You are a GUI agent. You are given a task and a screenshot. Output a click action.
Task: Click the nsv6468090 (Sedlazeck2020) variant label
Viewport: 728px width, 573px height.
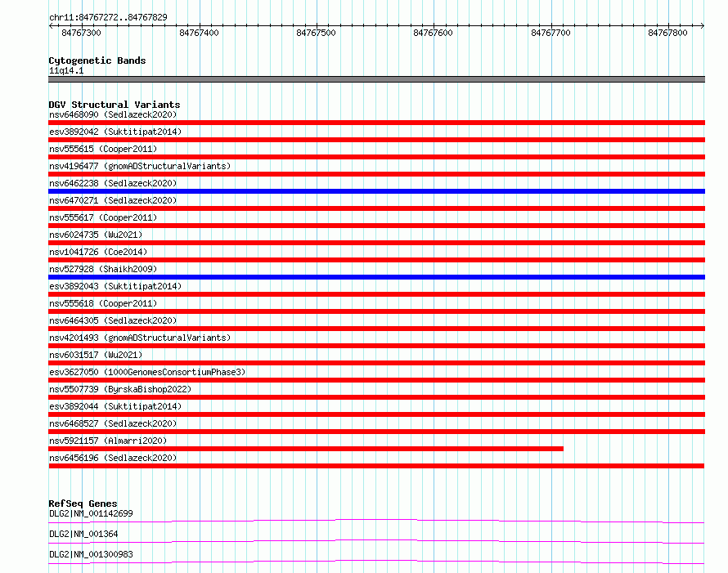click(113, 114)
